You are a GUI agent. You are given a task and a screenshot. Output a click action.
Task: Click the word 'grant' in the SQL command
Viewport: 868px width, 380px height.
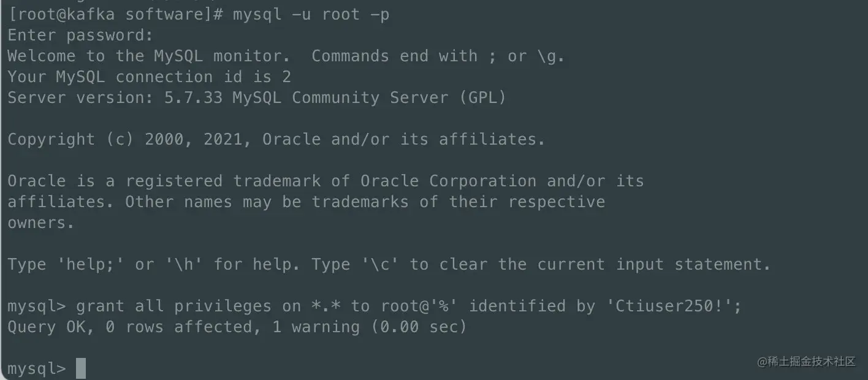(x=100, y=306)
